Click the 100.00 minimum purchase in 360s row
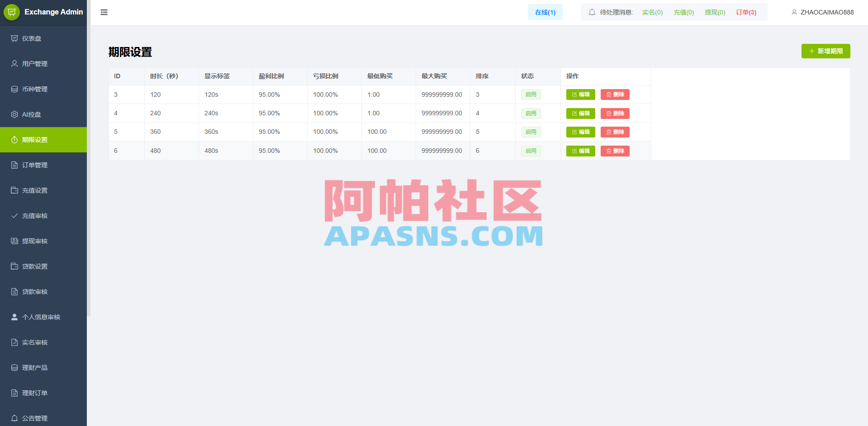The height and width of the screenshot is (426, 868). (x=377, y=132)
